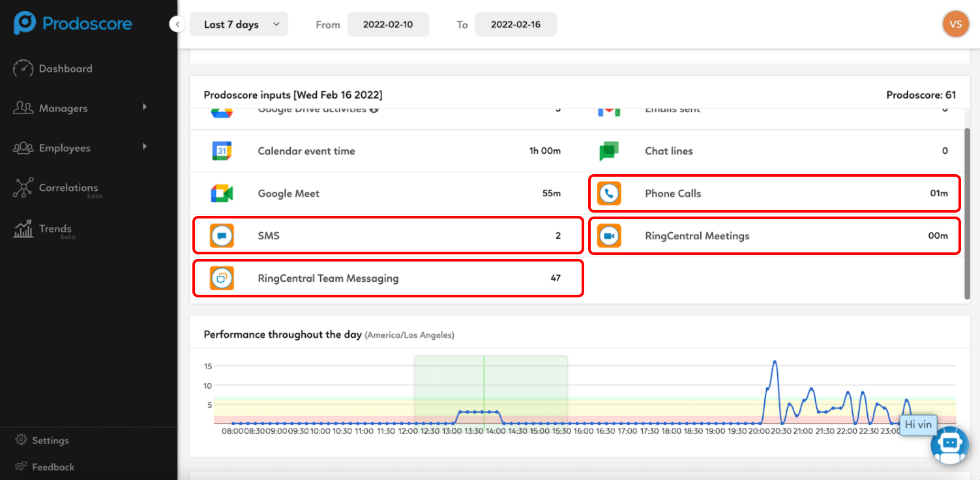Click the '47' Team Messaging value
This screenshot has width=980, height=480.
click(556, 278)
